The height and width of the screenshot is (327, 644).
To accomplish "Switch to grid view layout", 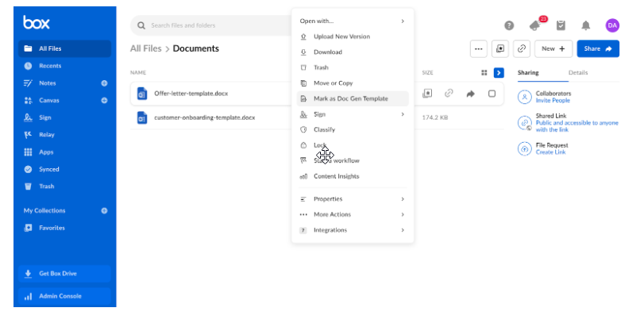I will coord(484,72).
